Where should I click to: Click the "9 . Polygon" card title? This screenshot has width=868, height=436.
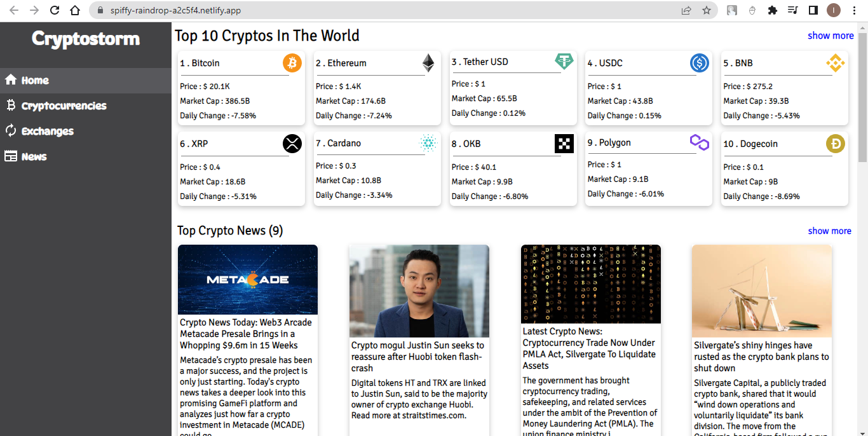[609, 142]
